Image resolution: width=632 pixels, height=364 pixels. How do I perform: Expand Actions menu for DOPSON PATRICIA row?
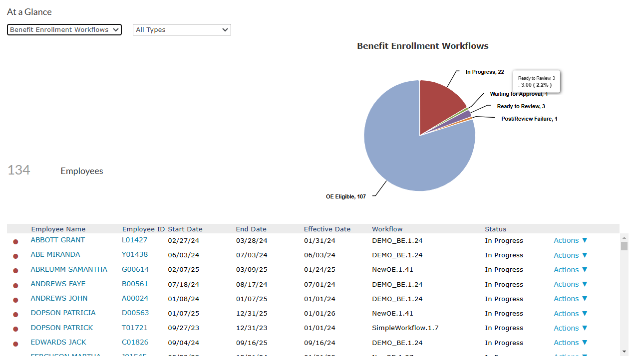(570, 314)
